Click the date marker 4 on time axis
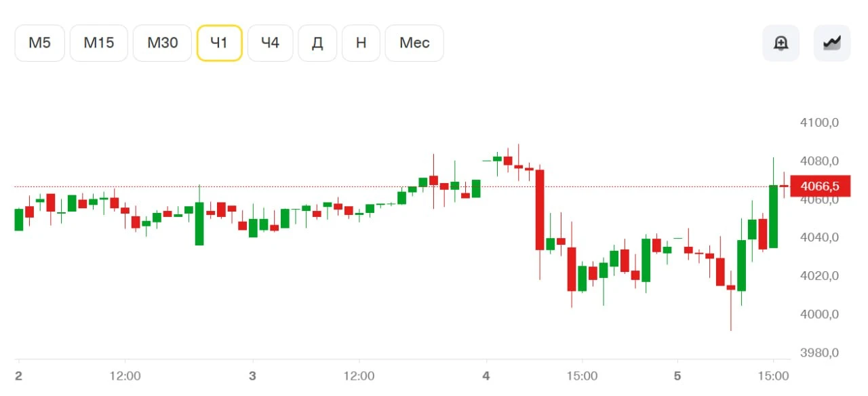 [486, 376]
